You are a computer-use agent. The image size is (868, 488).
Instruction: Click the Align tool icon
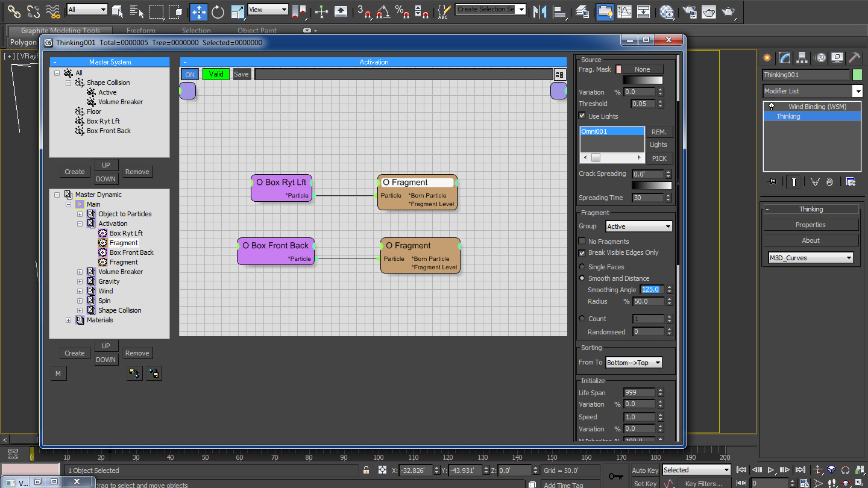[x=559, y=11]
